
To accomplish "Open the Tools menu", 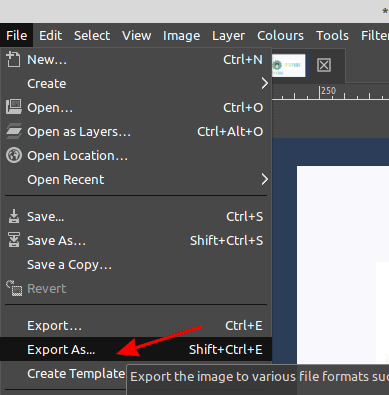I will click(x=332, y=35).
